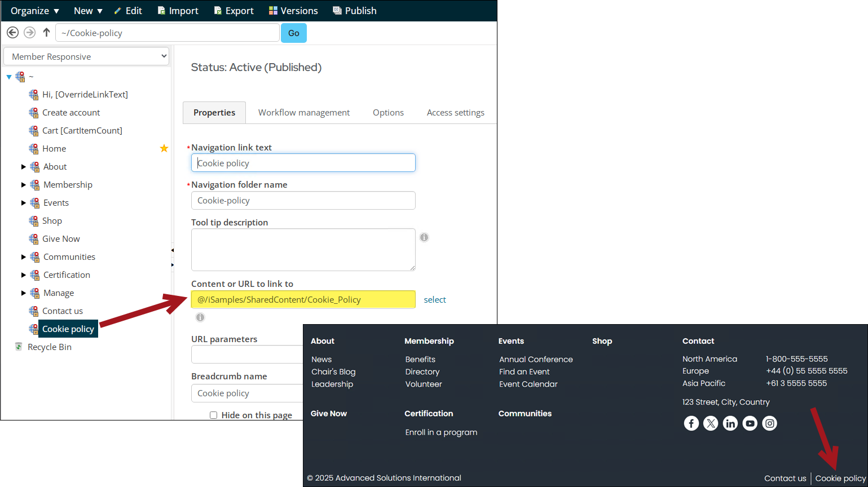Open the Event Calendar footer link
The height and width of the screenshot is (487, 868).
pyautogui.click(x=528, y=384)
